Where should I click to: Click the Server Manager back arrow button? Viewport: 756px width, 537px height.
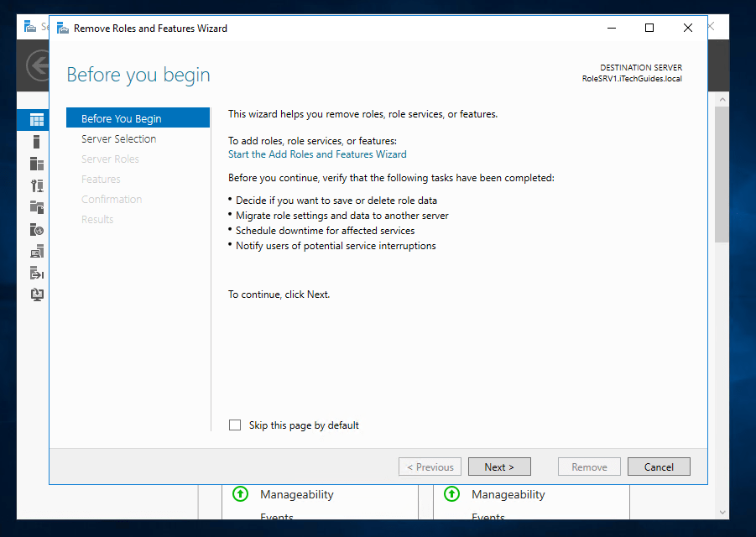click(x=38, y=65)
